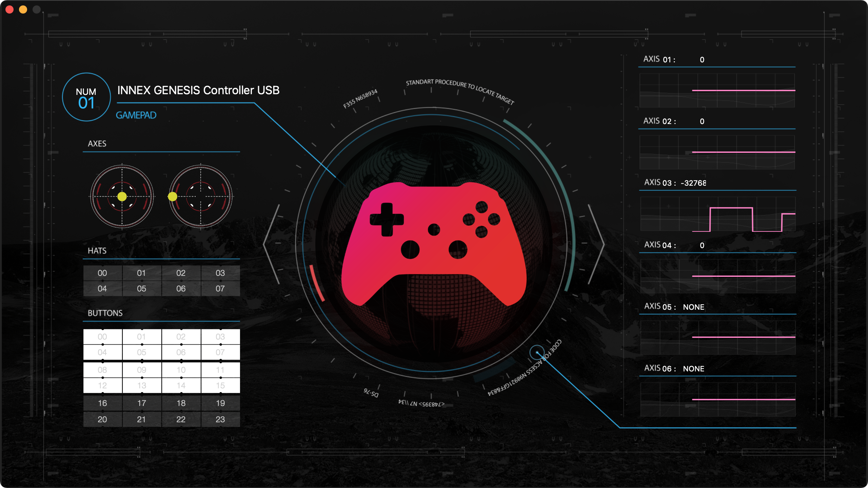The image size is (868, 488).
Task: Toggle hat cell 06
Action: click(181, 288)
